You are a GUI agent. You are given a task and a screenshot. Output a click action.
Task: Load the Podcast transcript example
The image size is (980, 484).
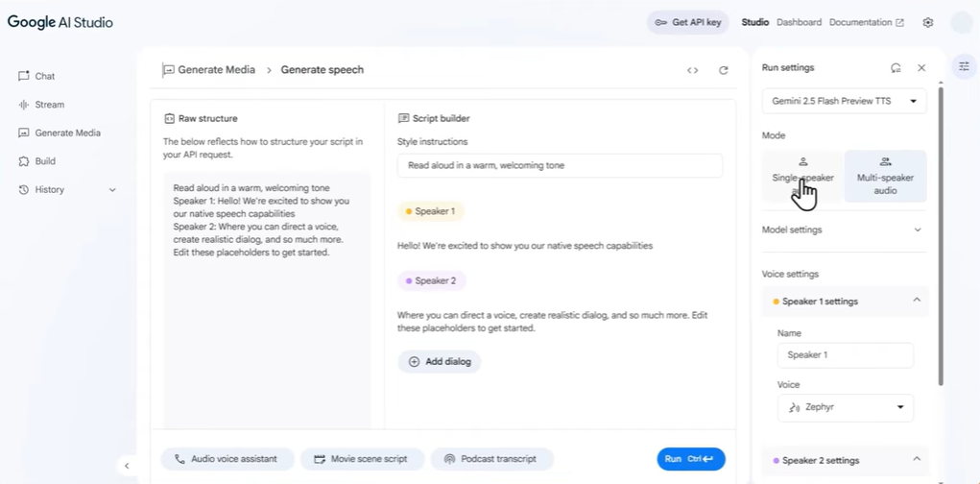coord(491,459)
